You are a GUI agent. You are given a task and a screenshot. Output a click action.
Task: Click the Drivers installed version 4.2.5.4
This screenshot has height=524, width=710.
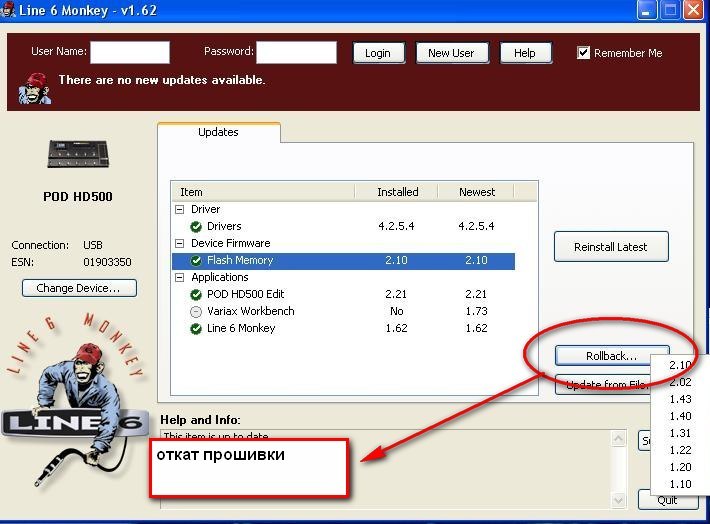pyautogui.click(x=396, y=226)
